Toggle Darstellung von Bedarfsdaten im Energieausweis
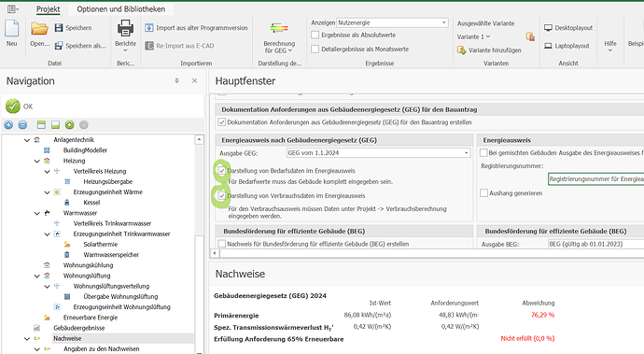644x354 pixels. 222,171
